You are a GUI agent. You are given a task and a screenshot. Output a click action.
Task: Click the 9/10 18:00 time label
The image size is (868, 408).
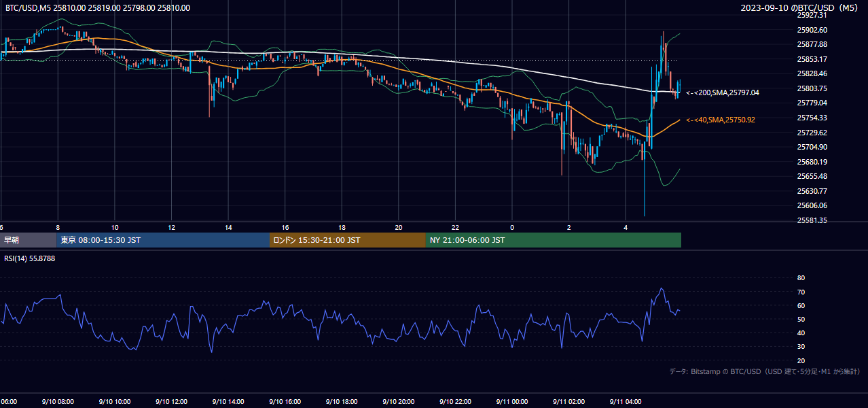click(x=342, y=402)
